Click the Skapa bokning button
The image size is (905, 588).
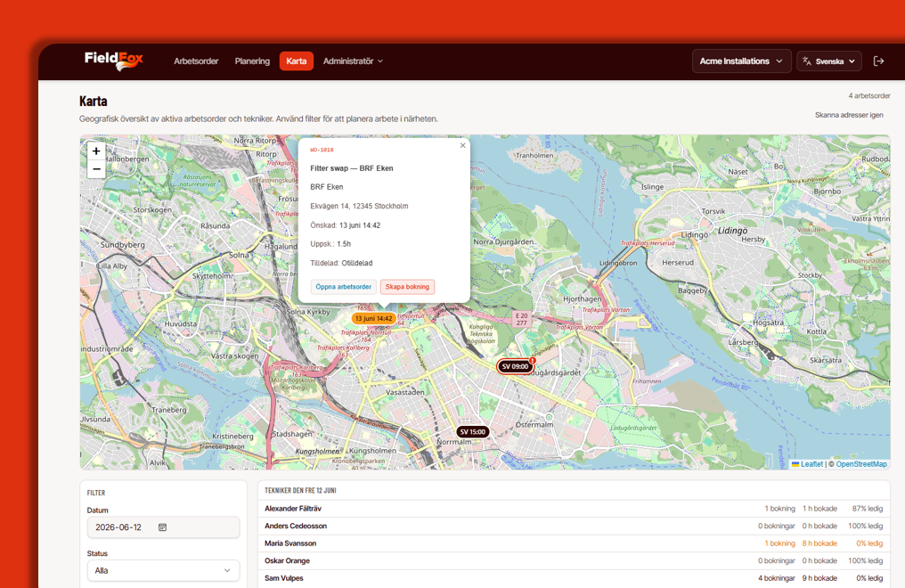[x=407, y=287]
